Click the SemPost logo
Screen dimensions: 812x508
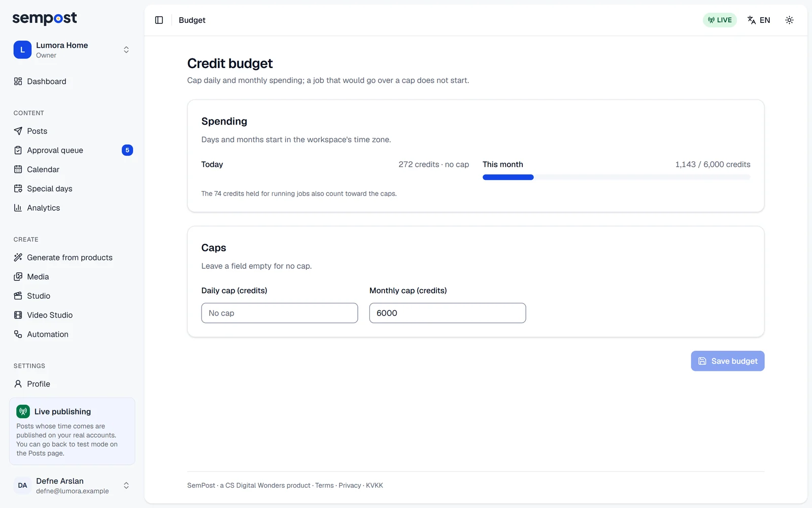(45, 18)
